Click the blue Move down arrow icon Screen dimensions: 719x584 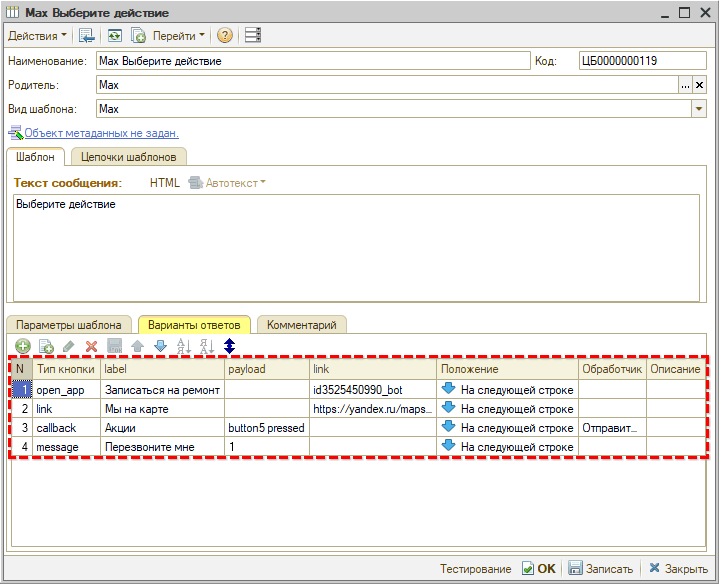tap(160, 346)
